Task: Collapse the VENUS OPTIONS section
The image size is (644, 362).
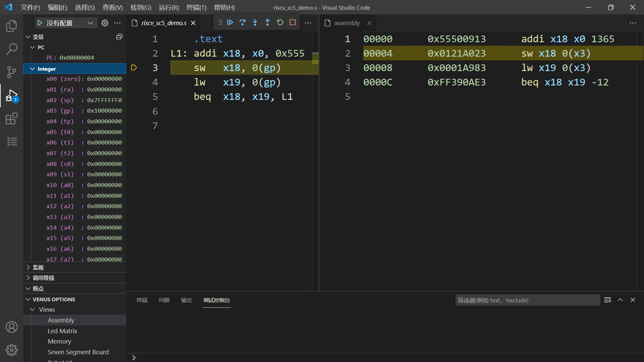Action: [74, 299]
